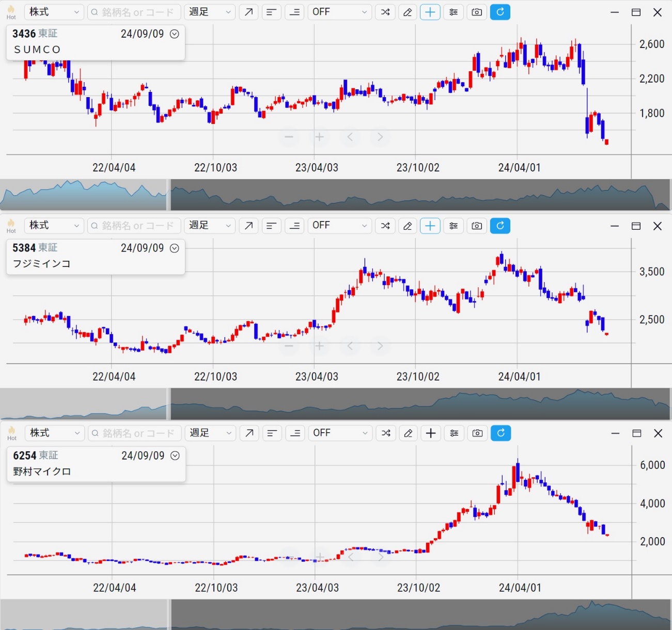The width and height of the screenshot is (672, 630).
Task: Open the OFF dropdown in SUMCO chart
Action: (x=339, y=12)
